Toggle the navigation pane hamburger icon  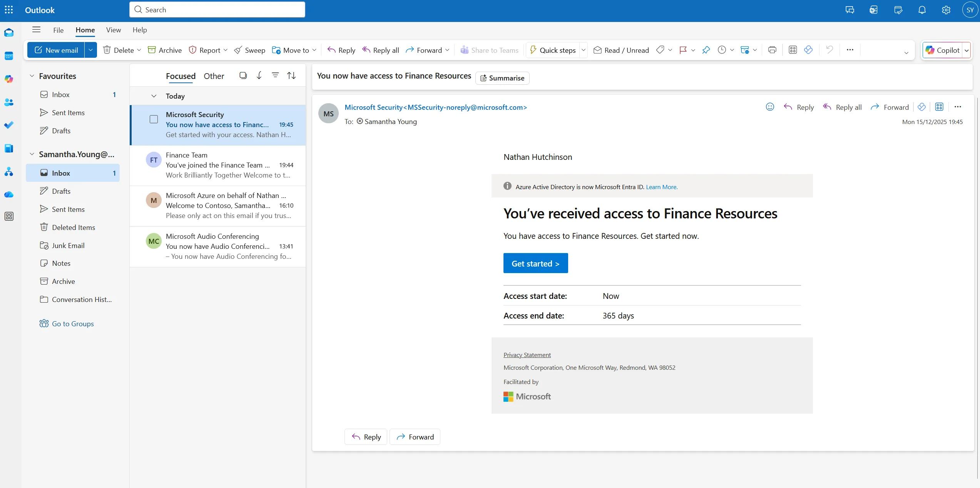click(x=36, y=30)
